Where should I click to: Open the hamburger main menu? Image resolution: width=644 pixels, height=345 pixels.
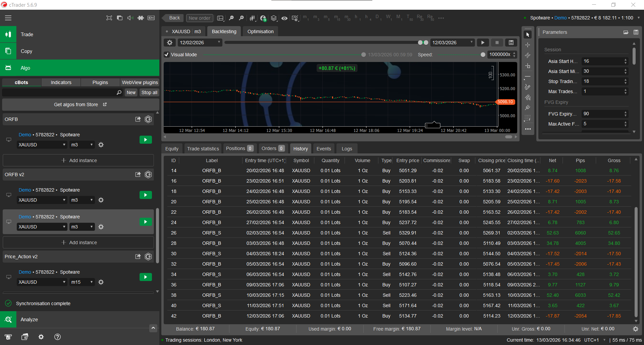[x=8, y=18]
